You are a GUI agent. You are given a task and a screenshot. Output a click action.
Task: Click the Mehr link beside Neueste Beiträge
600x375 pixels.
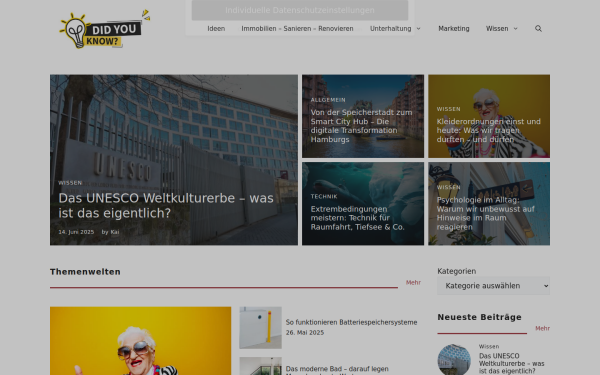[542, 328]
